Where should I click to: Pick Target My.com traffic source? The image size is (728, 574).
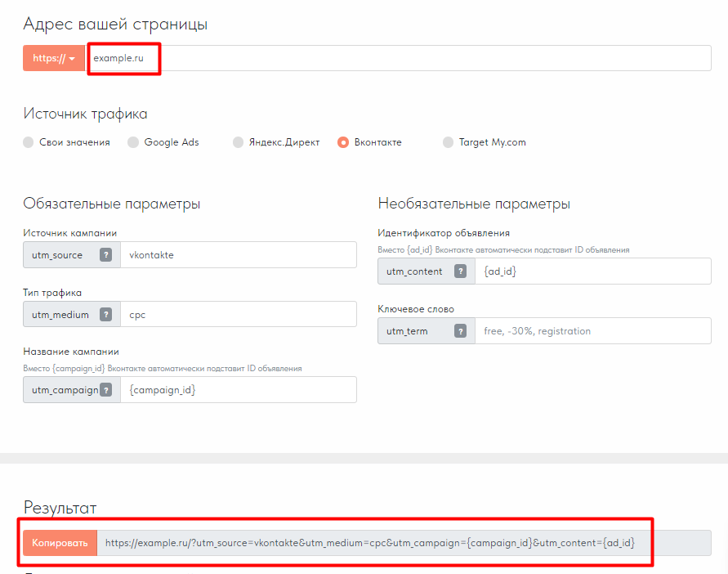pos(449,142)
